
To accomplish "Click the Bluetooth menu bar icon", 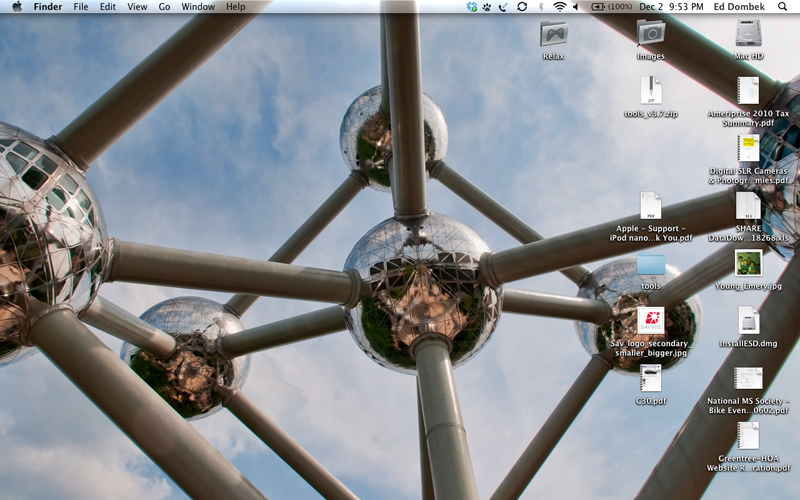I will 541,7.
